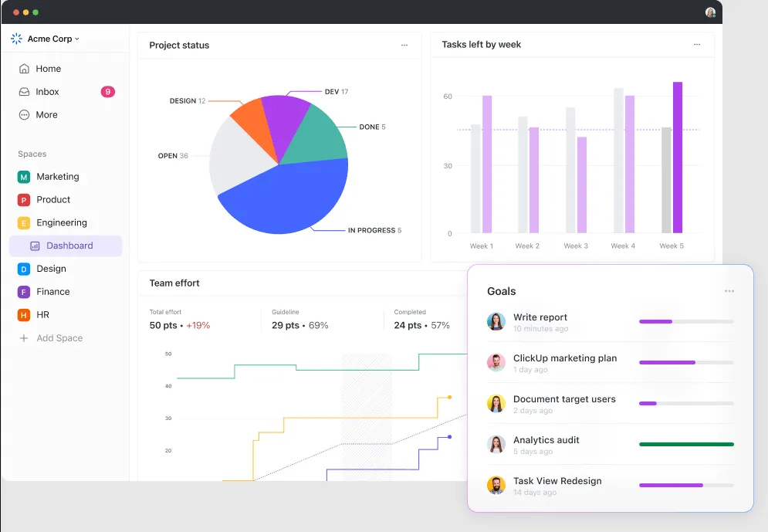
Task: Open Inbox in sidebar
Action: click(x=47, y=92)
